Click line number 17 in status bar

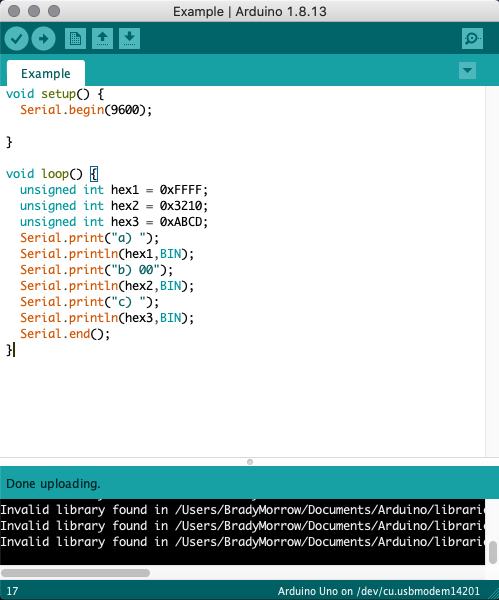(x=12, y=591)
